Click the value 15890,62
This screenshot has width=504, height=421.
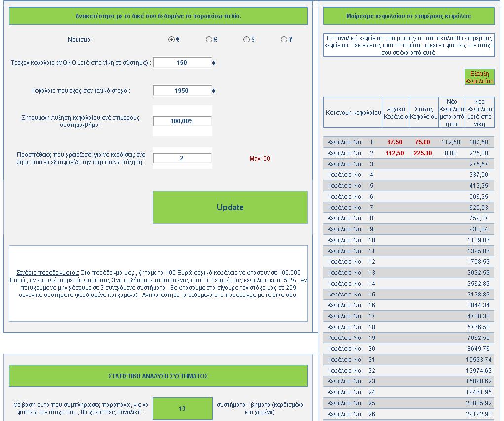(x=479, y=381)
